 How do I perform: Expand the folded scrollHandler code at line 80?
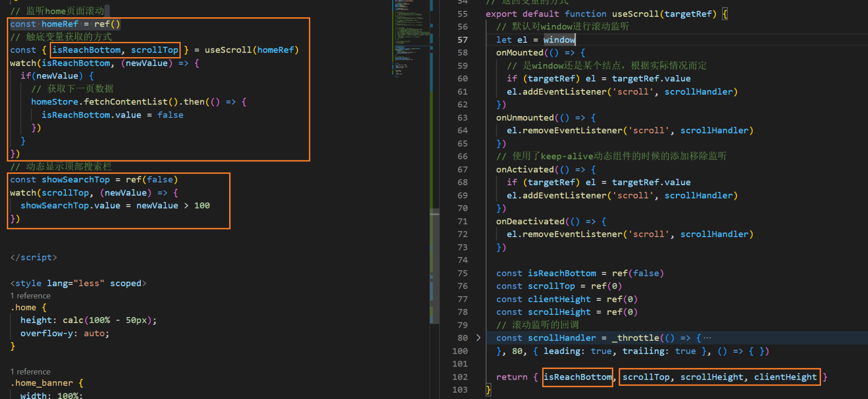(478, 338)
